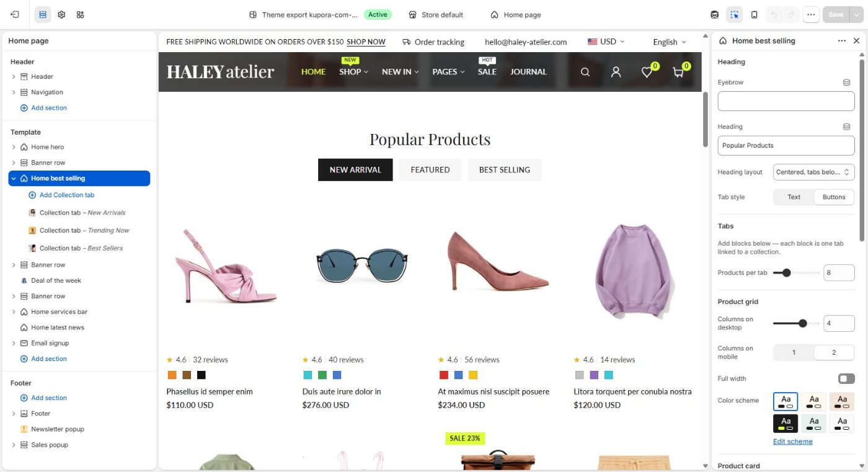Open the Apps blocks icon
The image size is (868, 472).
80,14
